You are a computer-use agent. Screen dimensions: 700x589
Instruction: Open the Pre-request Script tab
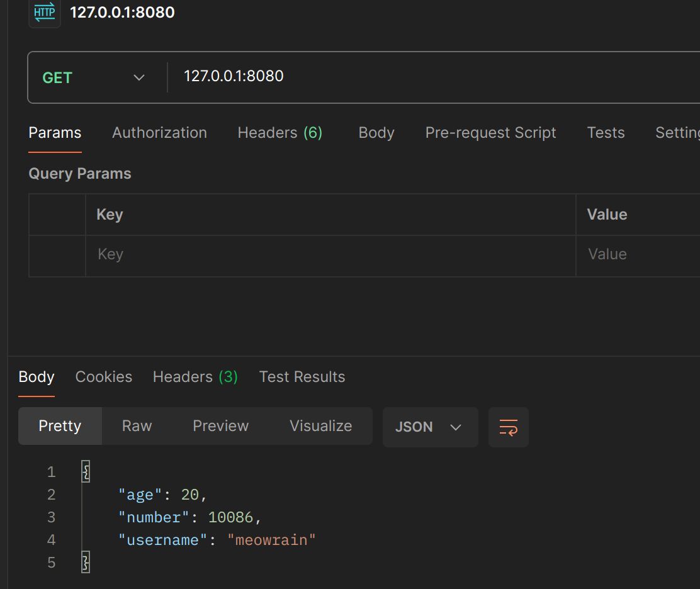[490, 133]
